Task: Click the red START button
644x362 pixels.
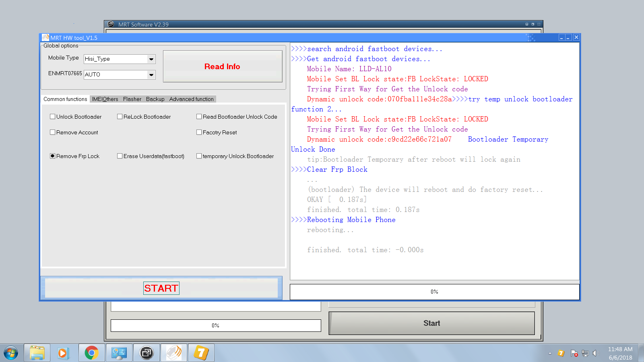Action: 161,288
